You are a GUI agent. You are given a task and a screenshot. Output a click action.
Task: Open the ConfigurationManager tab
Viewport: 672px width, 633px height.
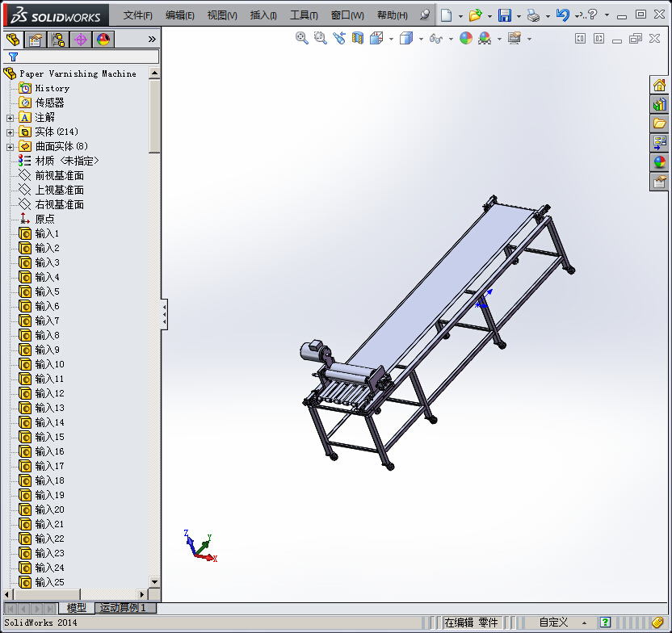point(58,40)
